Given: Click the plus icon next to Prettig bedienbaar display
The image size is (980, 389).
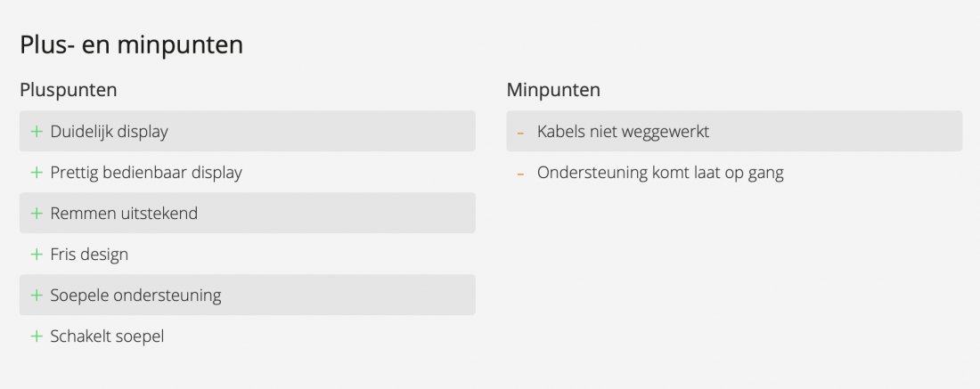Looking at the screenshot, I should pos(37,173).
